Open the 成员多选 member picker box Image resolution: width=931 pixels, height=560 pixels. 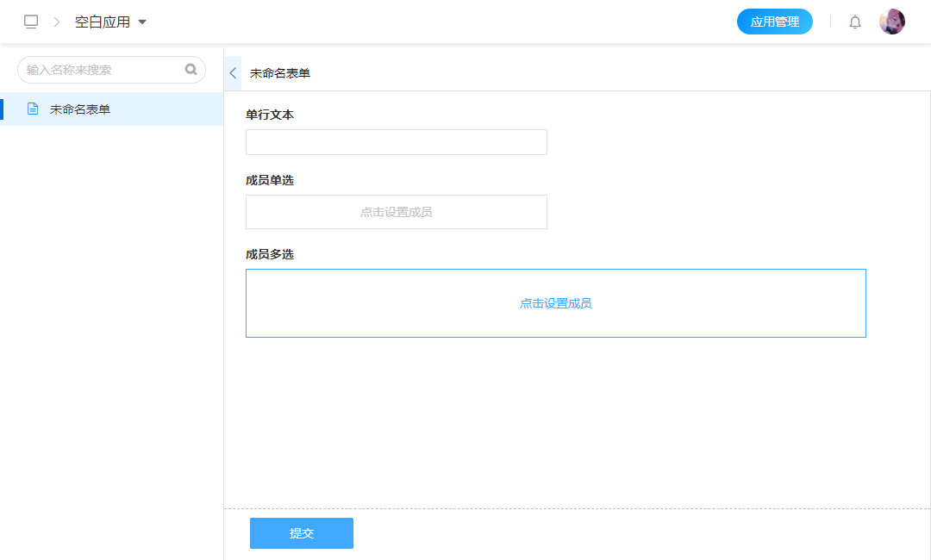coord(555,303)
